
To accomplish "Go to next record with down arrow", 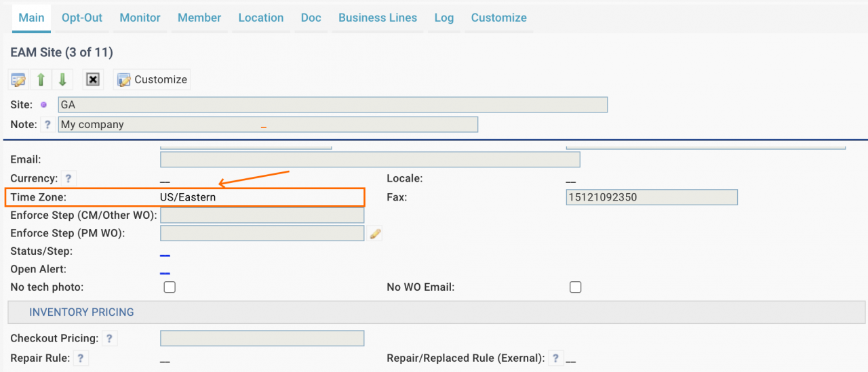I will pos(62,80).
